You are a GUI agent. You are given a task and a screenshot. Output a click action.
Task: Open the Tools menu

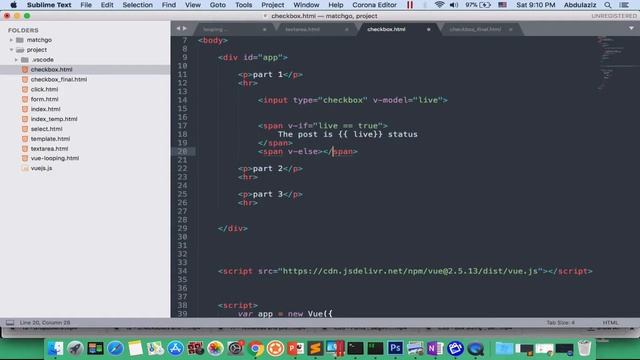[244, 5]
